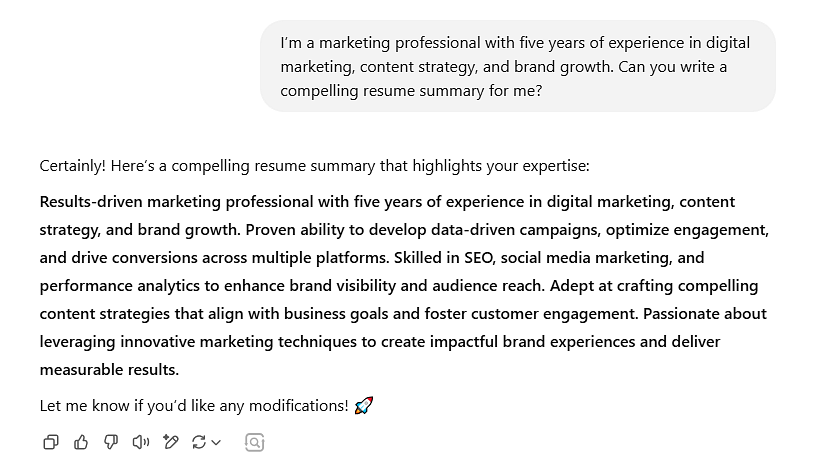Image resolution: width=819 pixels, height=464 pixels.
Task: Click 'compelling resume summary for me?' in prompt
Action: (x=411, y=91)
